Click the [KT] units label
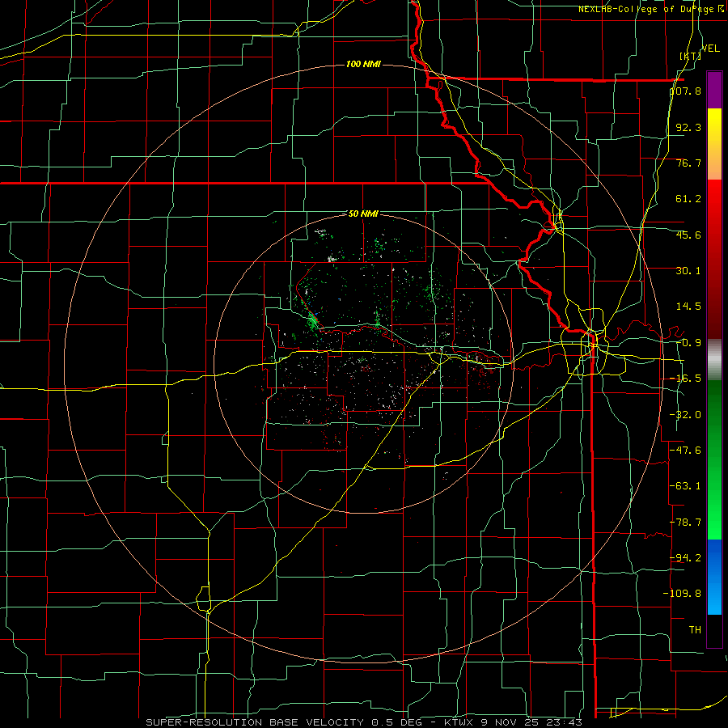Image resolution: width=728 pixels, height=728 pixels. [690, 56]
